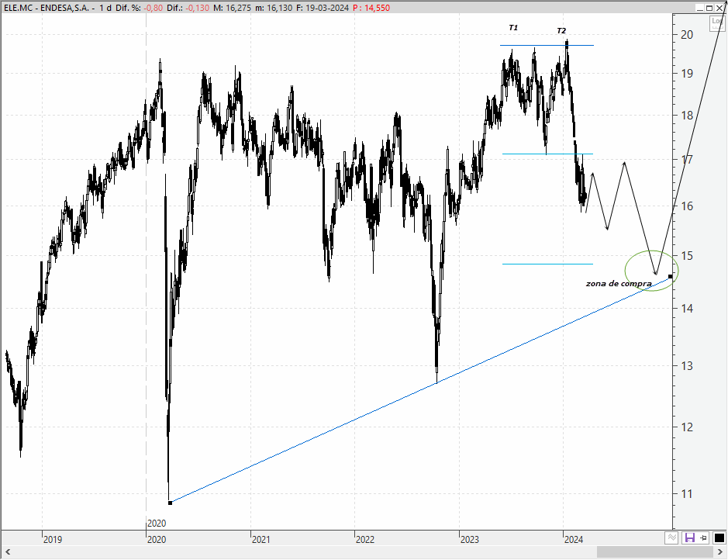Click the 'zona de compra' annotation
The height and width of the screenshot is (560, 728).
coord(619,283)
